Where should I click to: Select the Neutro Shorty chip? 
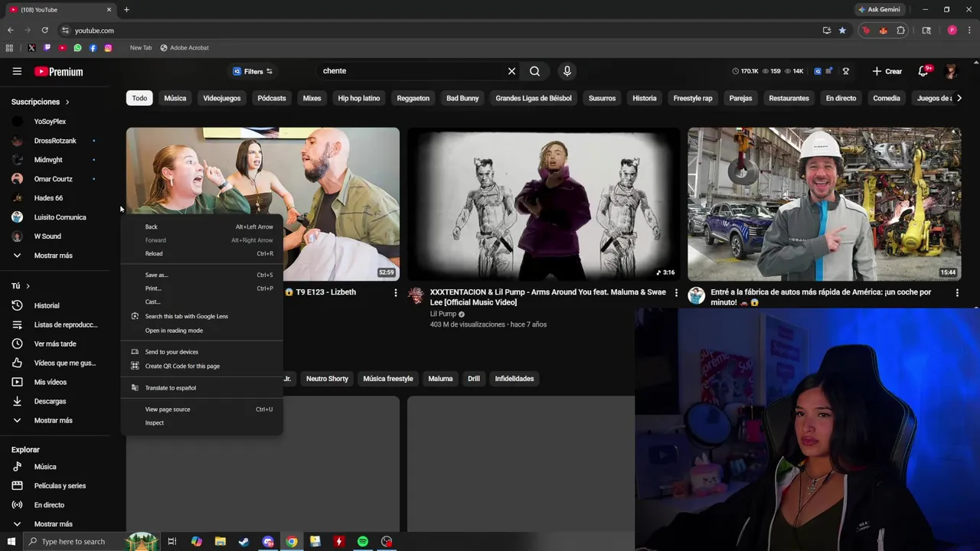[x=327, y=379]
